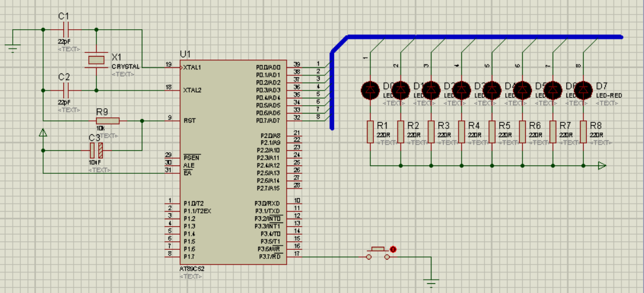This screenshot has width=644, height=293.
Task: Select the push button switch symbol
Action: point(378,253)
